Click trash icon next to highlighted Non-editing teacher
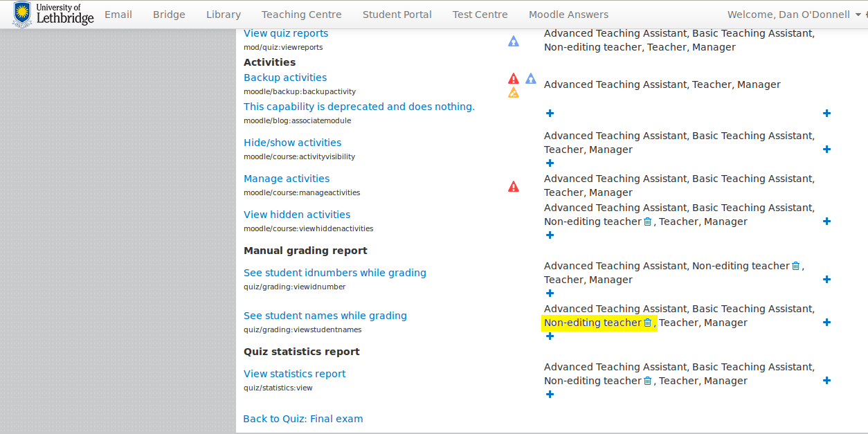Viewport: 868px width, 434px height. pyautogui.click(x=648, y=323)
